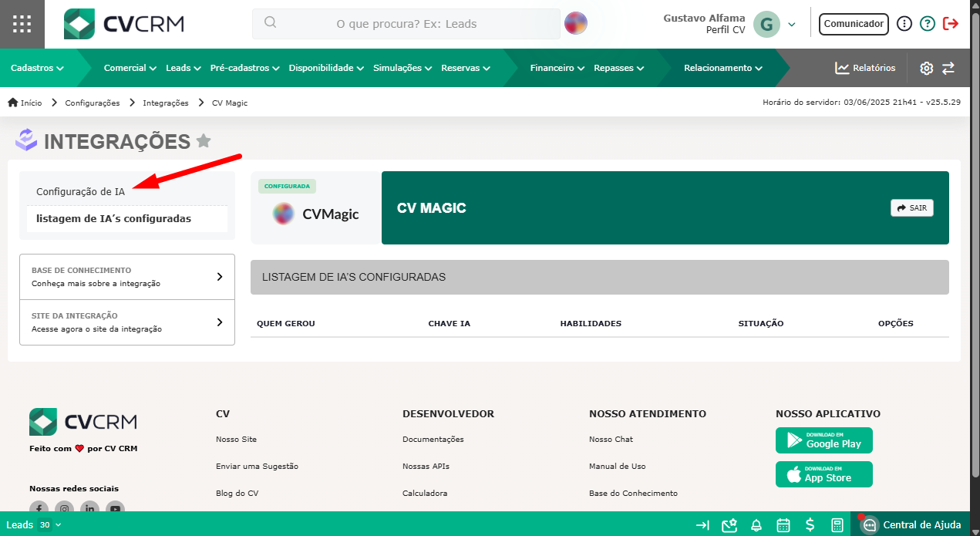This screenshot has width=980, height=536.
Task: Click App Store download badge
Action: click(824, 474)
